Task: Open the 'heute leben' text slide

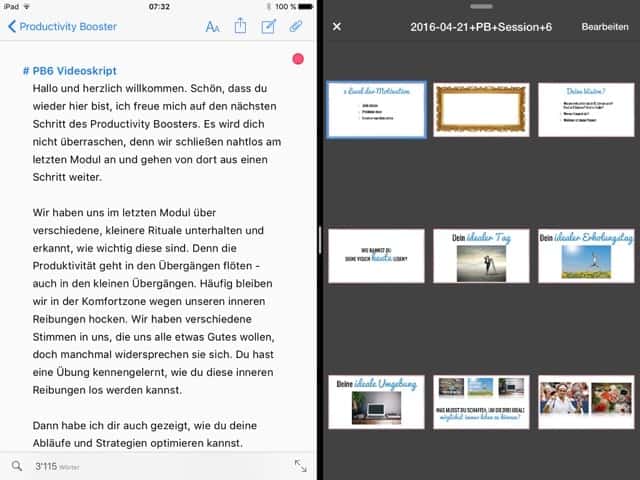Action: point(376,256)
